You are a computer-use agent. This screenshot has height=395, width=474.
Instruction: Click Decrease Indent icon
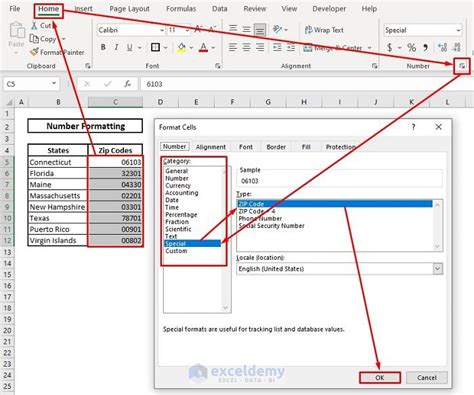(277, 47)
